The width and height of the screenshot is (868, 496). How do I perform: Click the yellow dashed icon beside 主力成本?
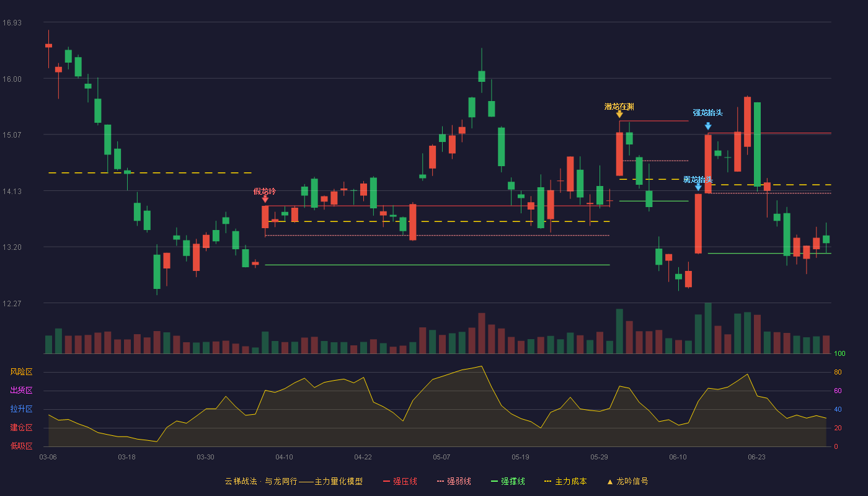click(x=548, y=481)
